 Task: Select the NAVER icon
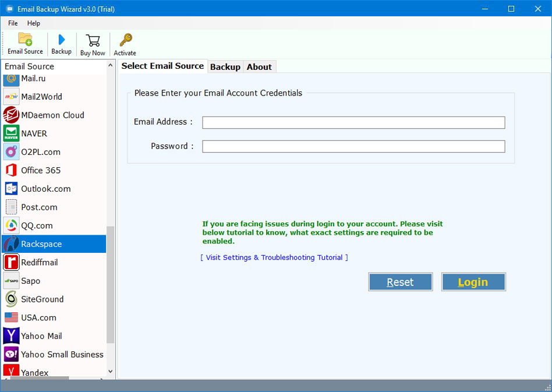(11, 133)
